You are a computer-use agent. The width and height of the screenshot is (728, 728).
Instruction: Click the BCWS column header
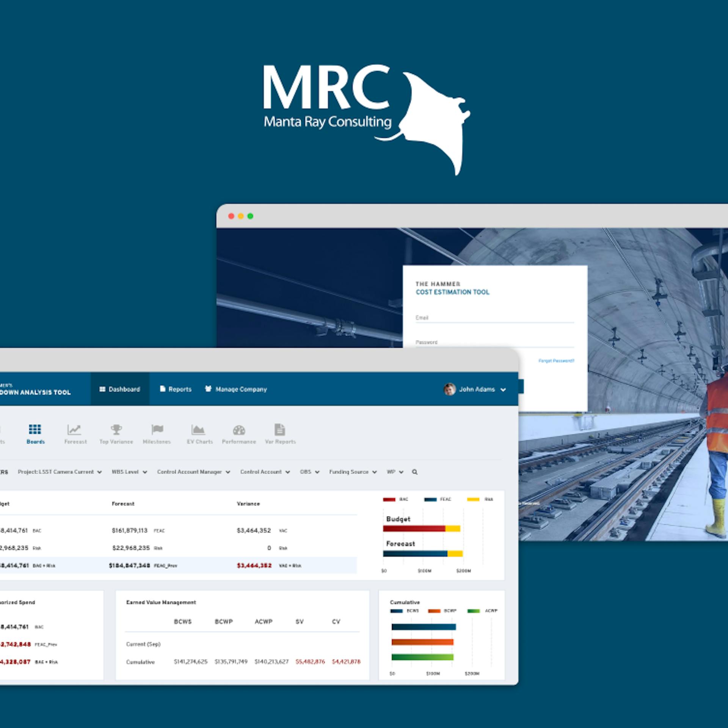pyautogui.click(x=183, y=621)
